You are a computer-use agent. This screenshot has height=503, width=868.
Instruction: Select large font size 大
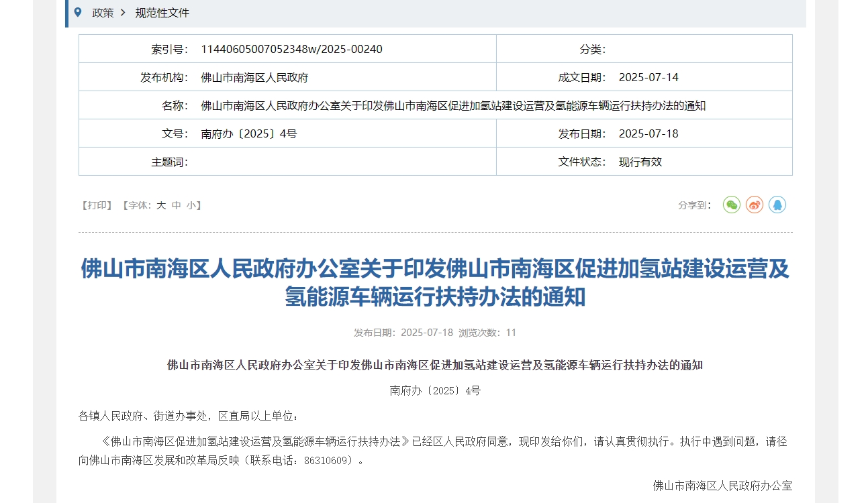tap(160, 205)
